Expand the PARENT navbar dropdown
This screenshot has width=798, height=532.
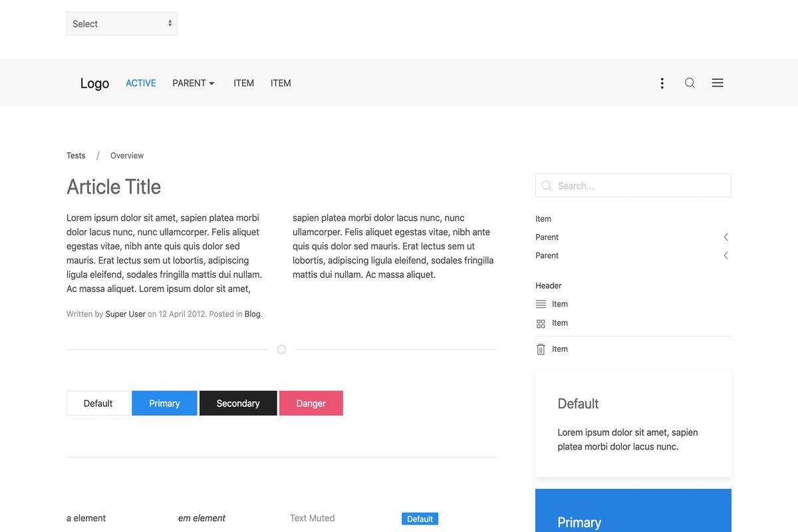(194, 83)
